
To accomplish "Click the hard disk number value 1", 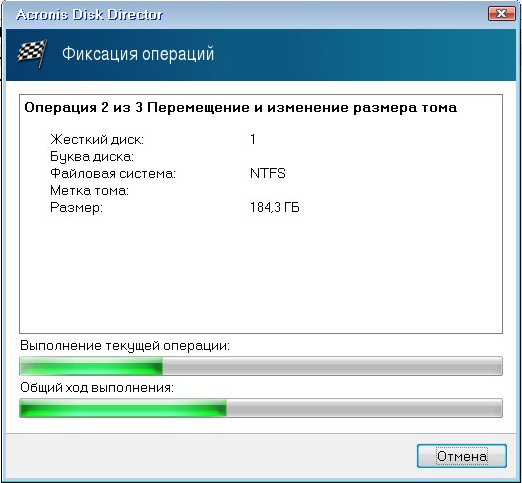I will pos(253,139).
